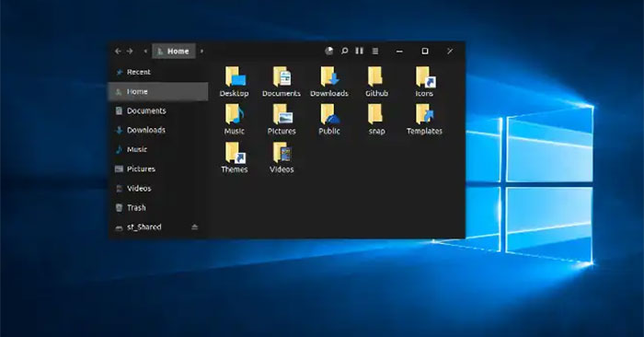Select the snap folder icon
The height and width of the screenshot is (337, 644).
coord(375,114)
